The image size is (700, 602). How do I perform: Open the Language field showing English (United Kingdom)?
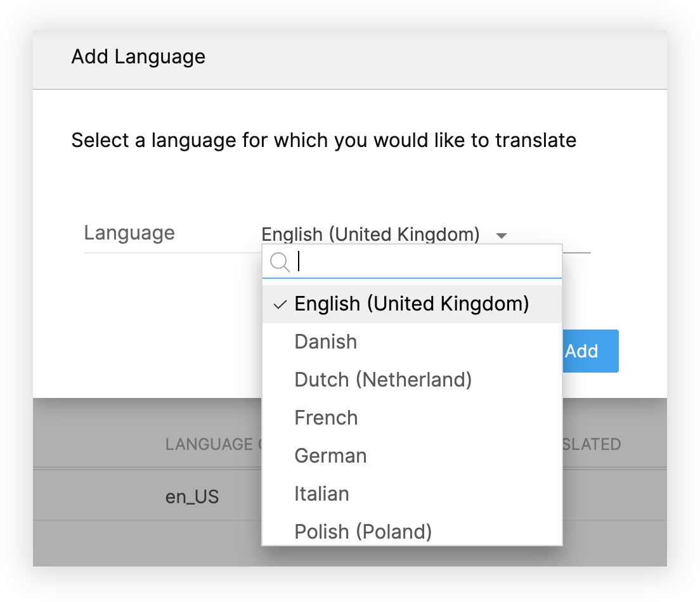pyautogui.click(x=370, y=234)
